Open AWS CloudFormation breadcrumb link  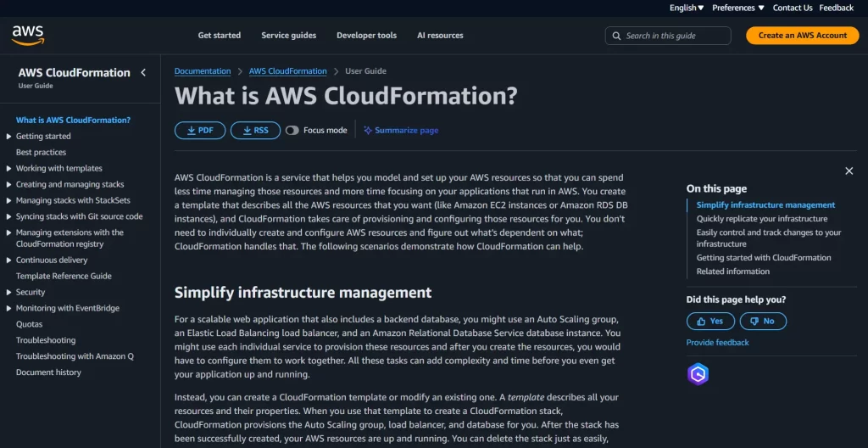[288, 71]
